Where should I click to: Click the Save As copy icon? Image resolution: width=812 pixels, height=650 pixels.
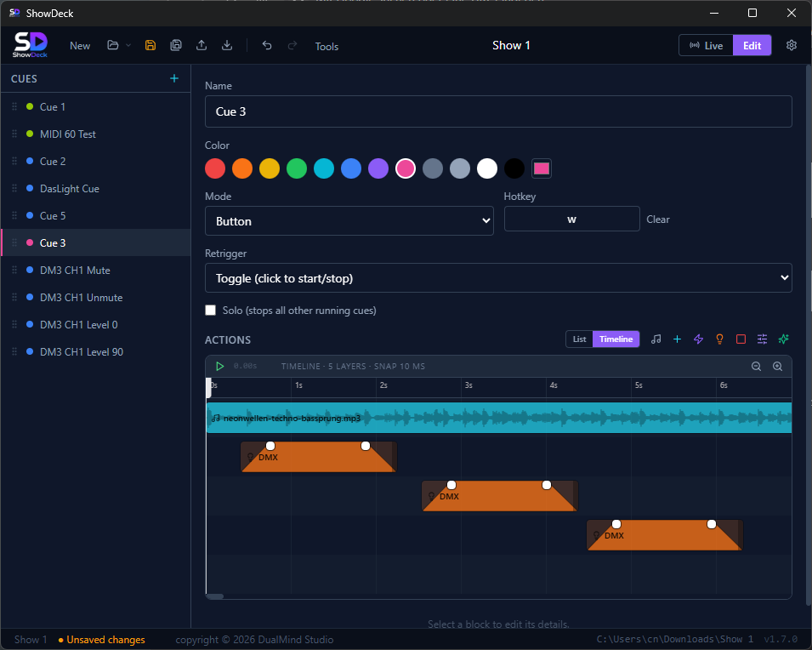tap(176, 46)
